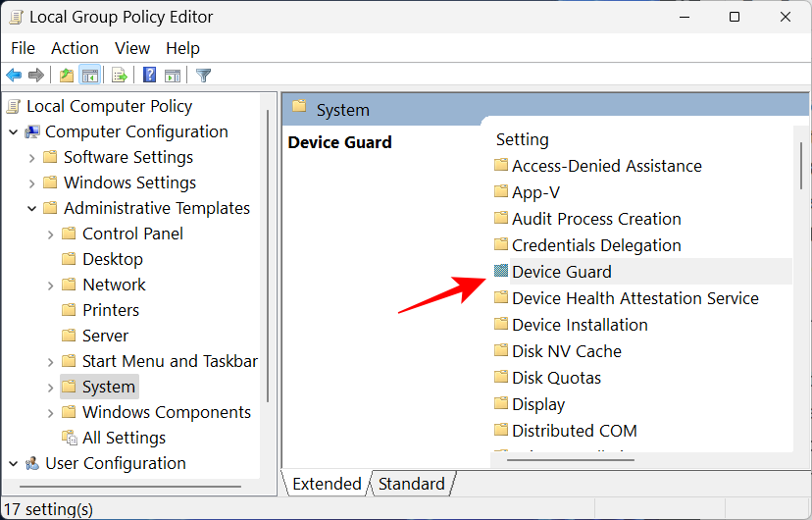Image resolution: width=812 pixels, height=520 pixels.
Task: Expand the Software Settings tree node
Action: (31, 158)
